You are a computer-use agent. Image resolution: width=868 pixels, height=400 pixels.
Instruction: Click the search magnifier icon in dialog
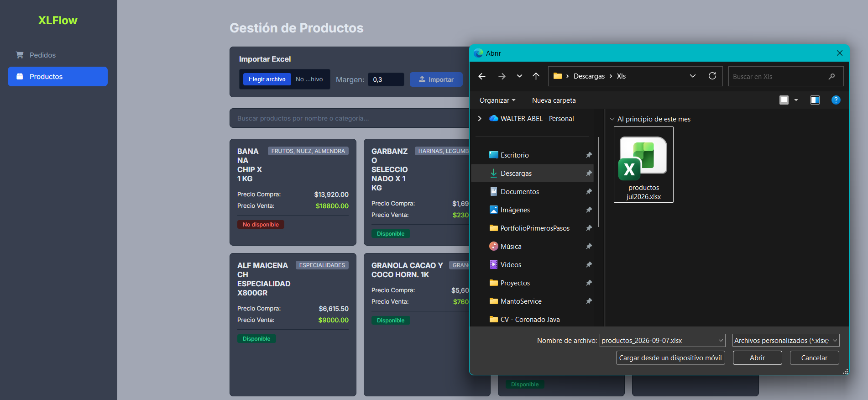(831, 76)
